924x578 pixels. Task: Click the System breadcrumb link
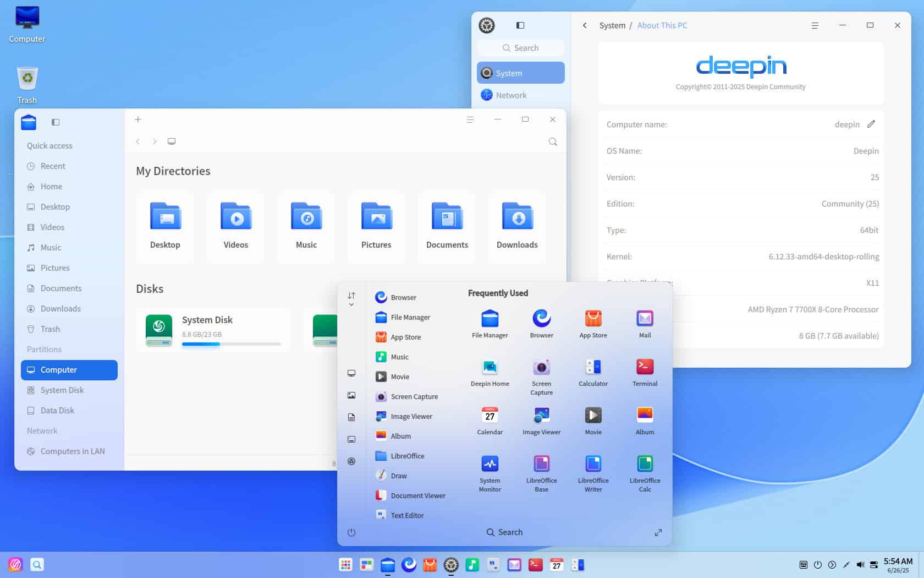click(612, 25)
